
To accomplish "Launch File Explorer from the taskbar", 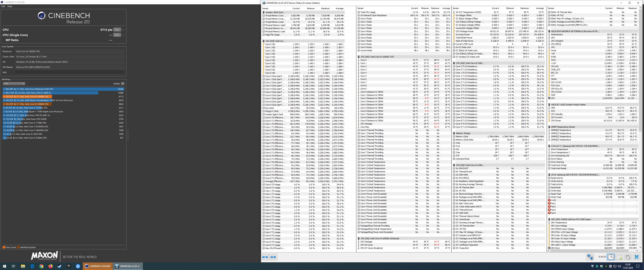I will (23, 266).
